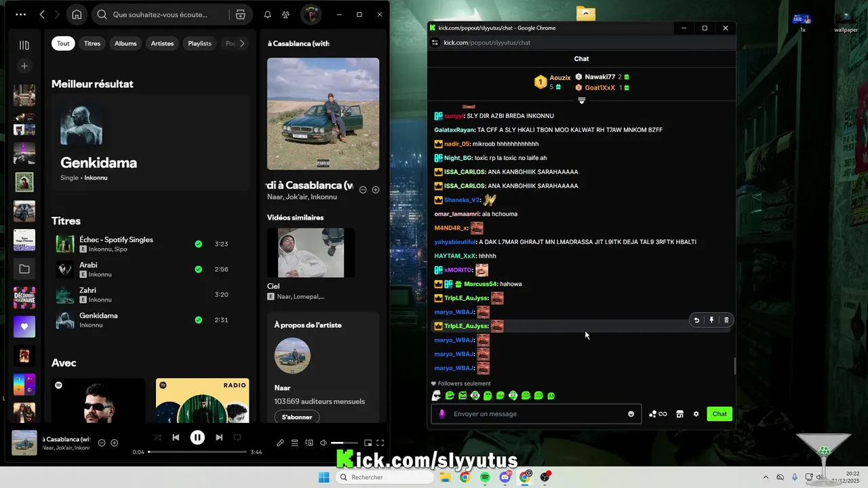
Task: Click minus icon beside song title in player bar
Action: tap(102, 443)
